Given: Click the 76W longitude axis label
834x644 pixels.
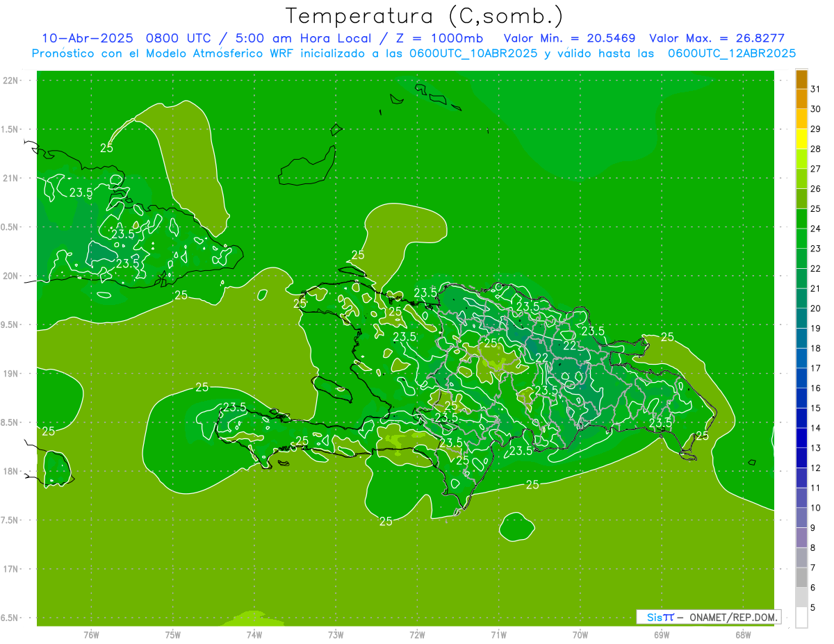Looking at the screenshot, I should coord(91,634).
